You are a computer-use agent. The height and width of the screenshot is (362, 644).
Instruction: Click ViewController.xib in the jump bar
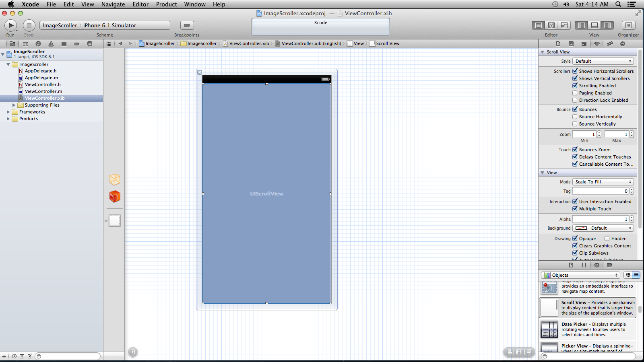pyautogui.click(x=246, y=43)
